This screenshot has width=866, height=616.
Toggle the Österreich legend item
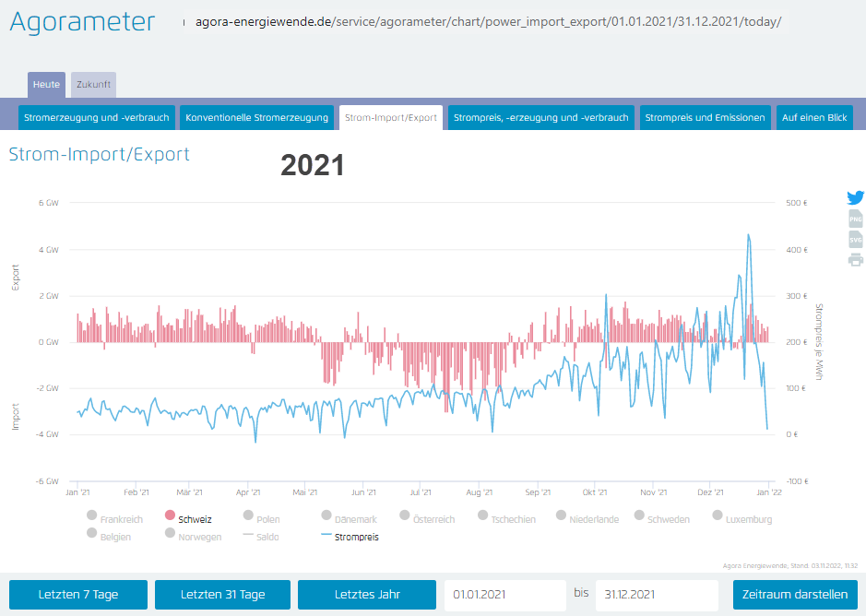click(x=428, y=518)
